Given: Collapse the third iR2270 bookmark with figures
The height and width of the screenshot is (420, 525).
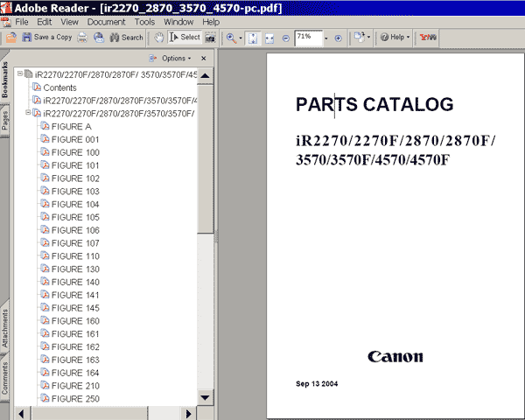Looking at the screenshot, I should [28, 112].
